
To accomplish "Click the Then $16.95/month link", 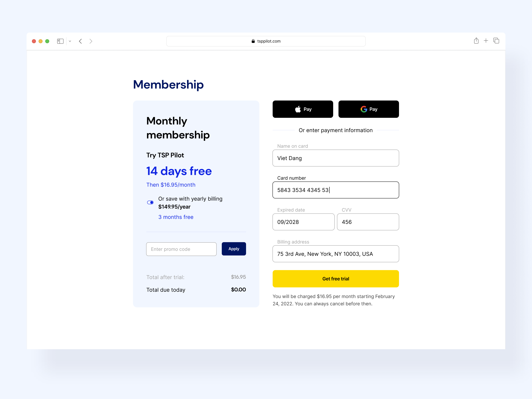I will [x=171, y=185].
